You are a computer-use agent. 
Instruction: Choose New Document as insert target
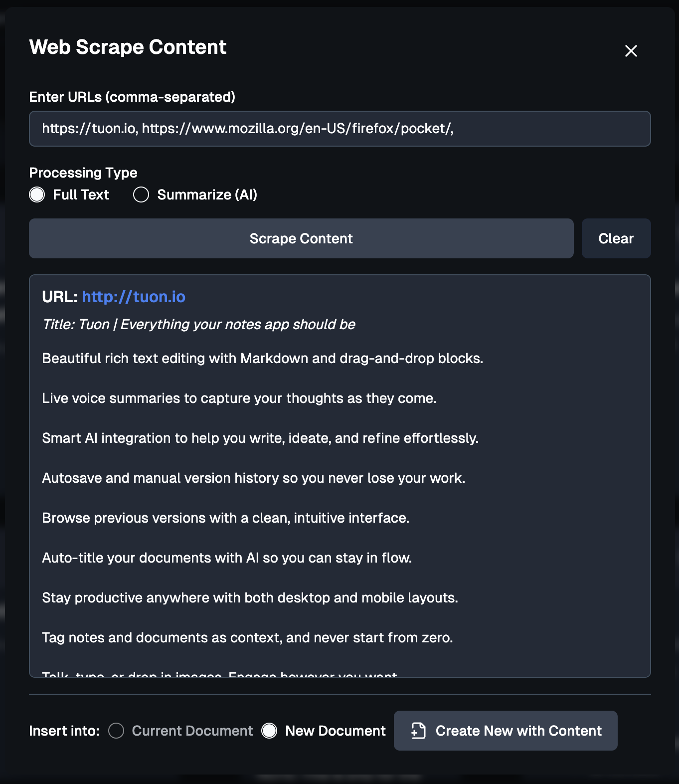[269, 731]
